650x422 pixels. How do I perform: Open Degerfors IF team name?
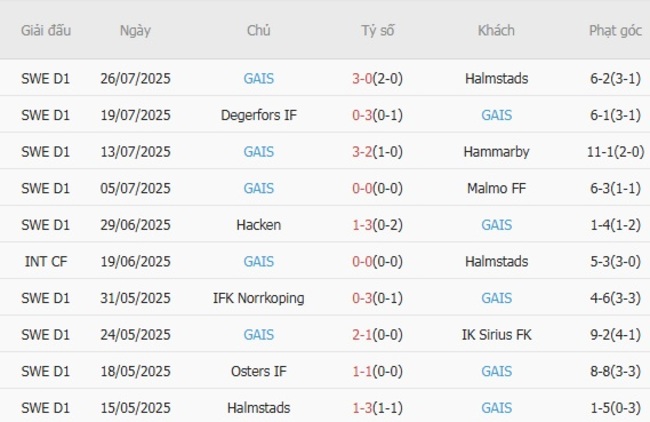(x=259, y=115)
